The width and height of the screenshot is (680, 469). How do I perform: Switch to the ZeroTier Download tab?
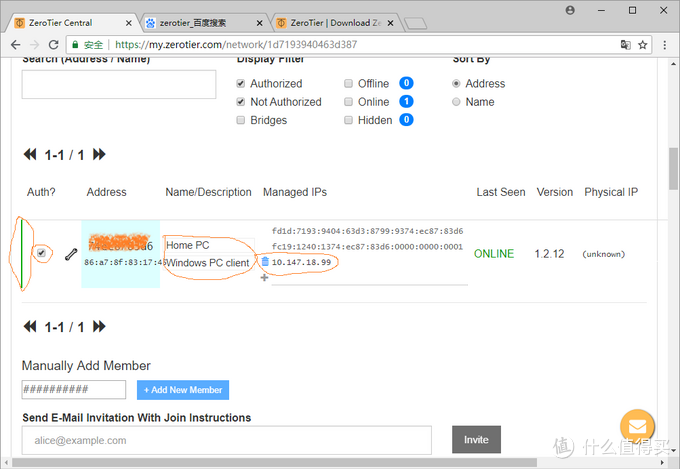point(335,23)
